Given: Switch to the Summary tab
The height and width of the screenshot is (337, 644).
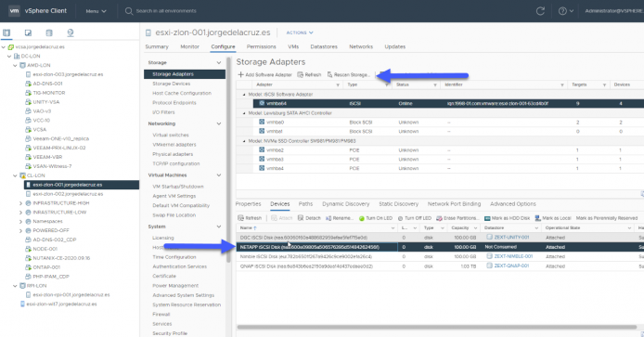Looking at the screenshot, I should coord(157,46).
